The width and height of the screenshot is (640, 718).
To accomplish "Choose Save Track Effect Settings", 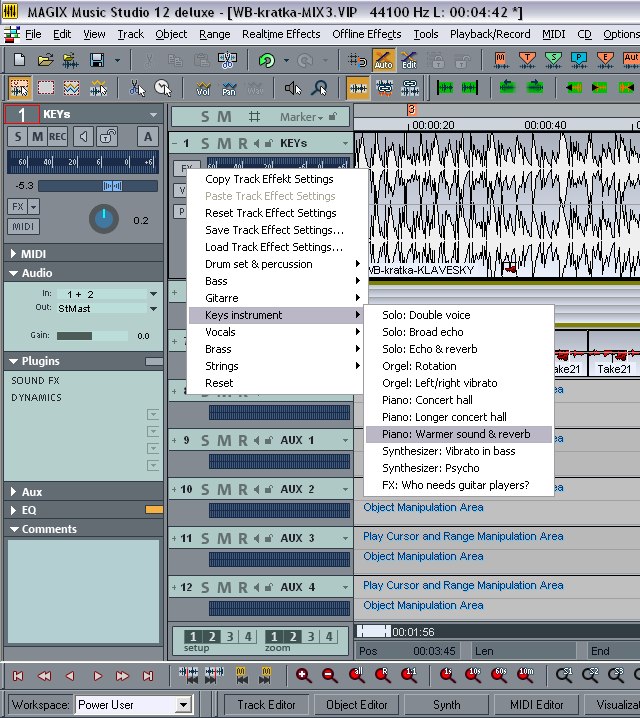I will tap(274, 230).
